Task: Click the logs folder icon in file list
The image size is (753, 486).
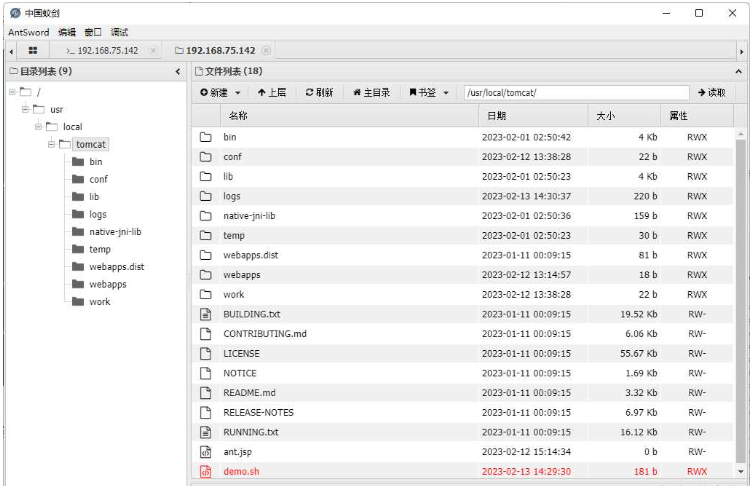Action: pos(206,196)
